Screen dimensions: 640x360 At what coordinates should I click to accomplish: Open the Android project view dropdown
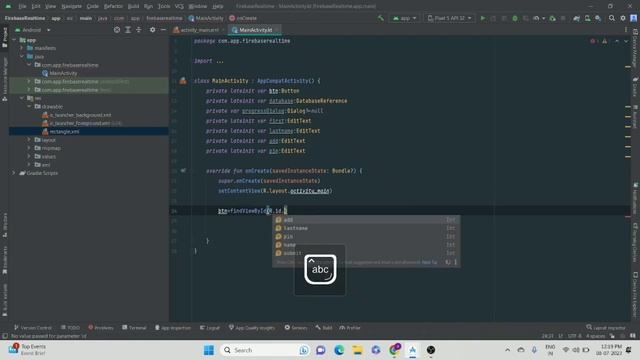pos(33,30)
